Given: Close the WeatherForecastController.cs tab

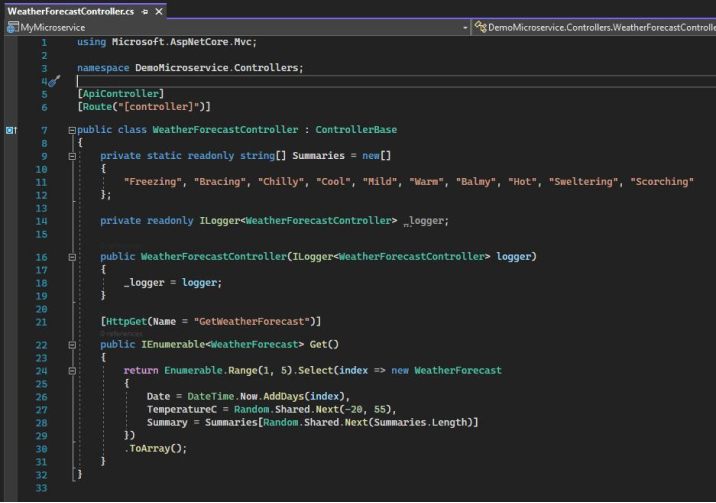Looking at the screenshot, I should [159, 10].
